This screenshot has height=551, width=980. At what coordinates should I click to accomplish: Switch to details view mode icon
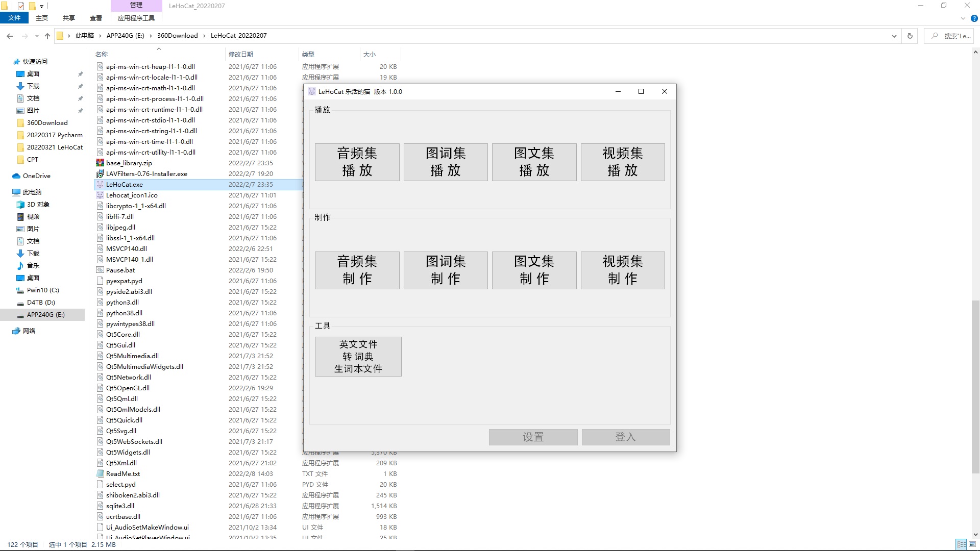pyautogui.click(x=961, y=544)
